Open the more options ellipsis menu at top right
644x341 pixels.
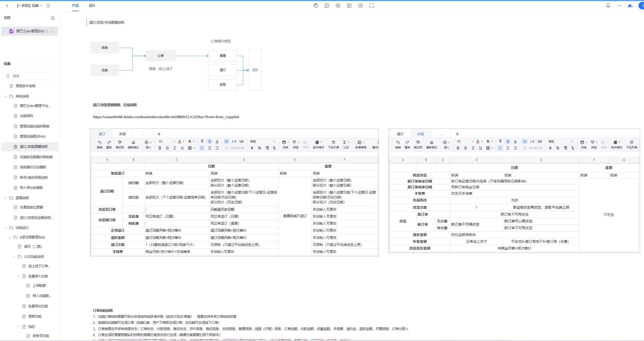[619, 5]
